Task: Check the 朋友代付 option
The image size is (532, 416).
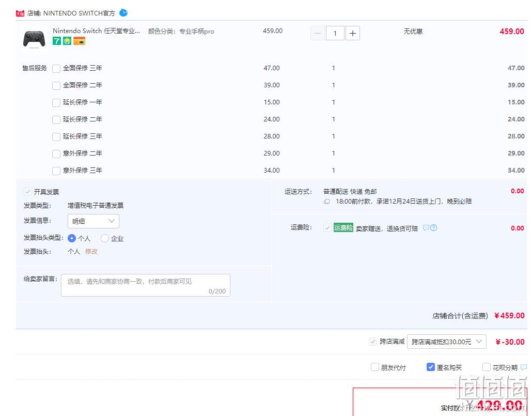Action: tap(375, 367)
